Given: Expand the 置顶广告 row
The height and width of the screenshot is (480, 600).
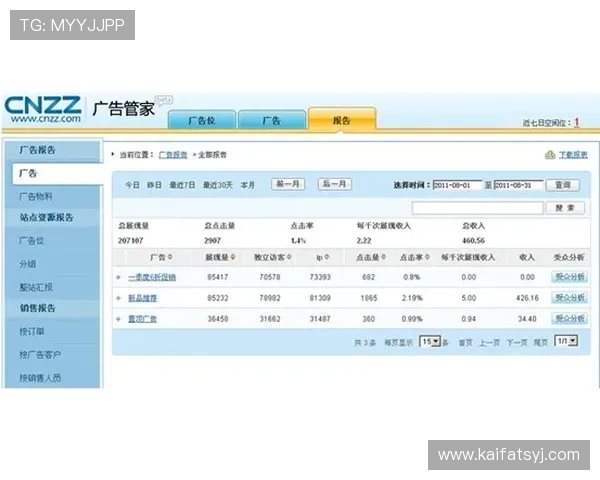Looking at the screenshot, I should pos(118,319).
